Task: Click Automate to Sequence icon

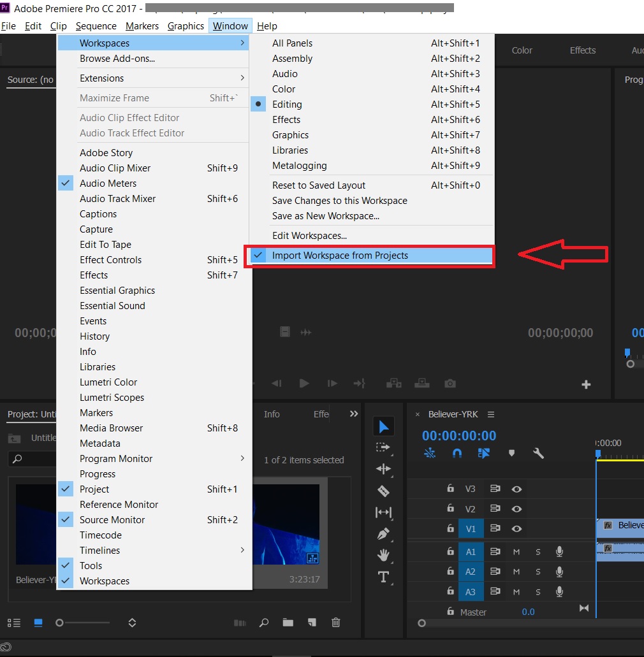Action: pyautogui.click(x=240, y=623)
